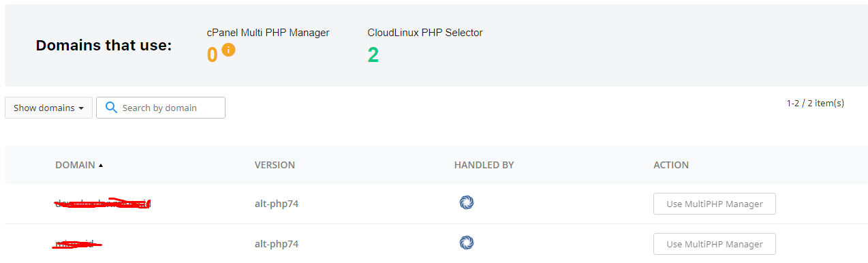868x263 pixels.
Task: Click the cPanel Multi PHP Manager count
Action: [x=213, y=55]
